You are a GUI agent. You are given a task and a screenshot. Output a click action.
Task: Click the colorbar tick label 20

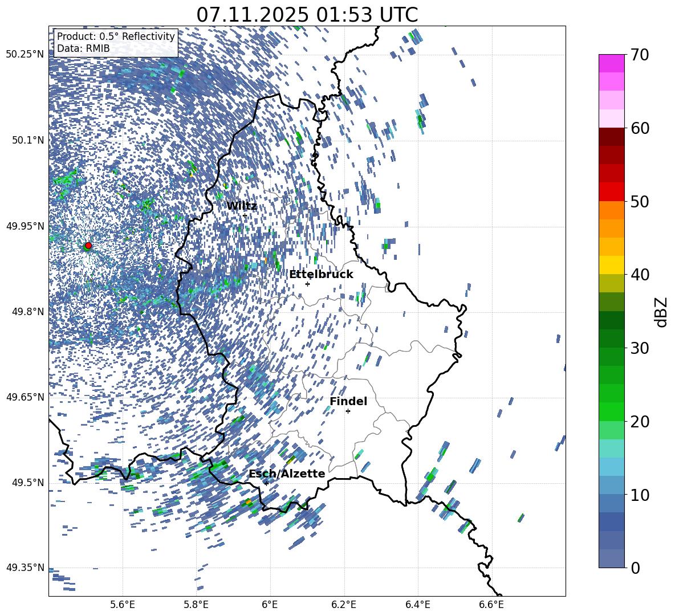(x=640, y=422)
